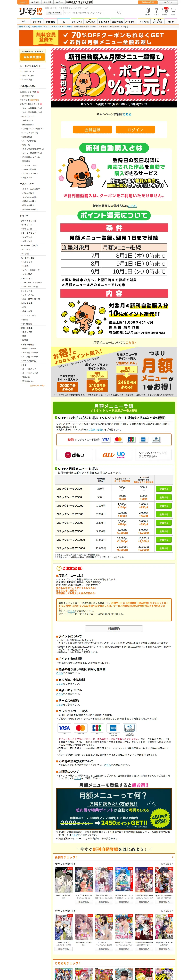Open キャンペーン詳細 こちら link

(x=127, y=114)
